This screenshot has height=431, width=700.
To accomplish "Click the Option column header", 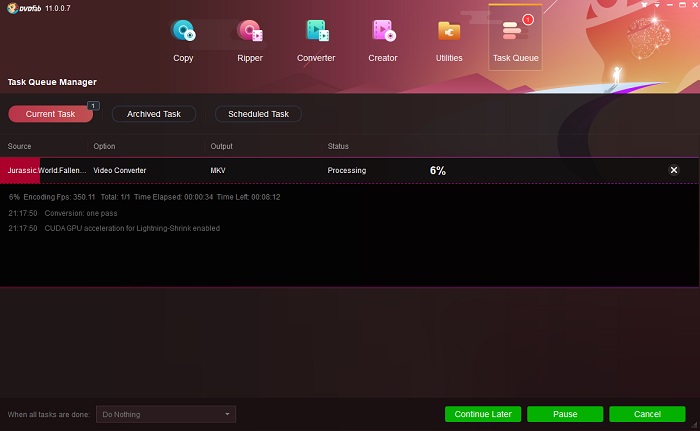I will pyautogui.click(x=104, y=146).
